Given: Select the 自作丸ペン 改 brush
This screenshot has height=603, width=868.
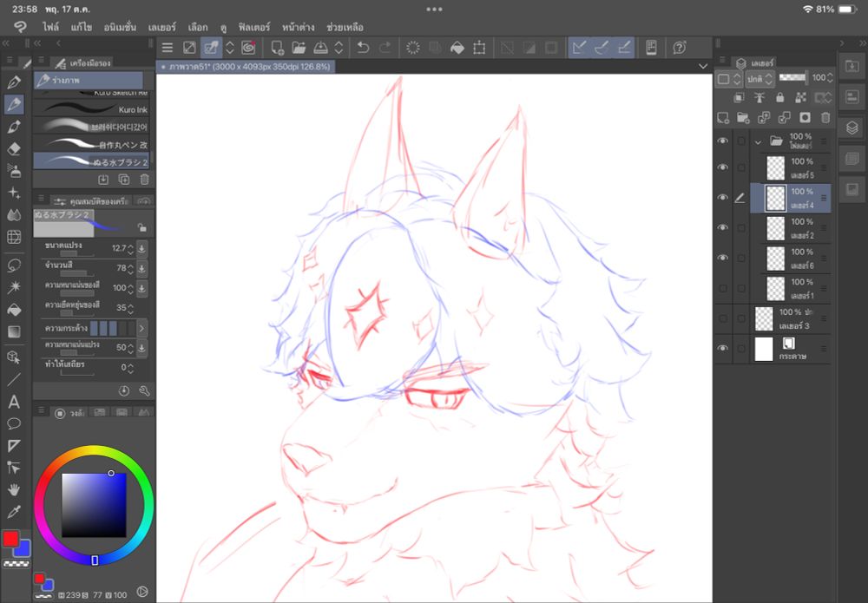Looking at the screenshot, I should pyautogui.click(x=91, y=144).
